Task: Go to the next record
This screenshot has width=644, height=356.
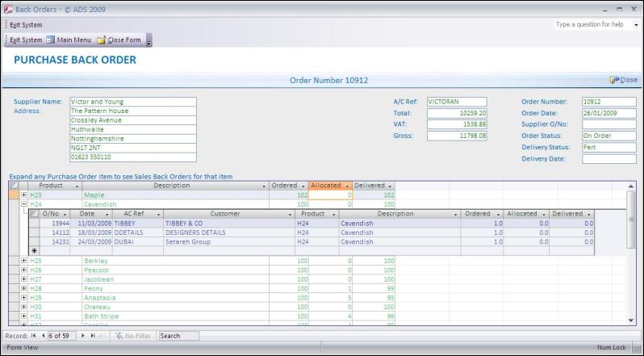Action: coord(84,335)
